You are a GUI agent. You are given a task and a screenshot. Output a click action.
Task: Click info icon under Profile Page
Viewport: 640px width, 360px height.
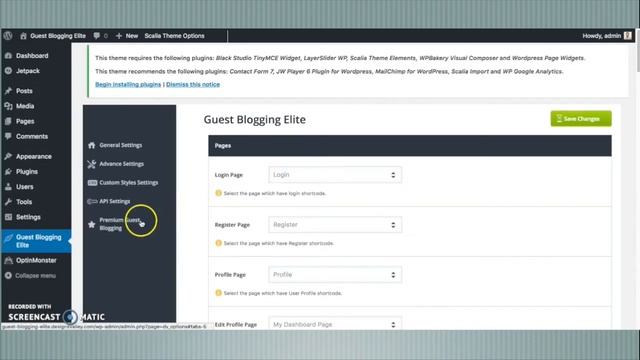click(x=218, y=293)
